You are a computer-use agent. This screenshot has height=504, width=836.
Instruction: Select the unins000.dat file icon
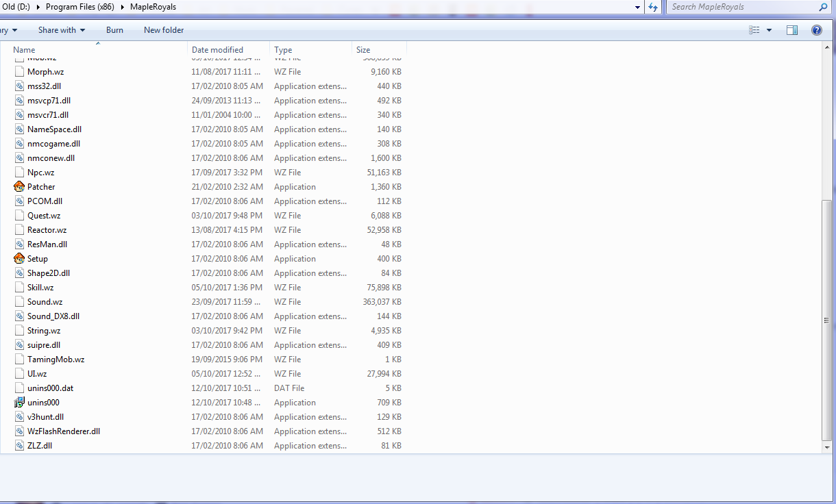[x=20, y=388]
